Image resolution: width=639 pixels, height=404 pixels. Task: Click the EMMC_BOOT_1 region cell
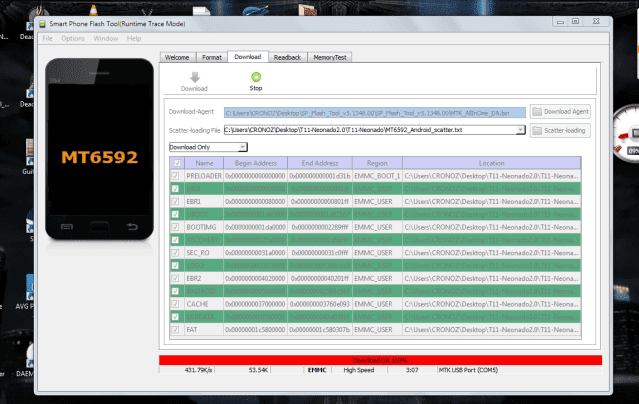(x=377, y=176)
